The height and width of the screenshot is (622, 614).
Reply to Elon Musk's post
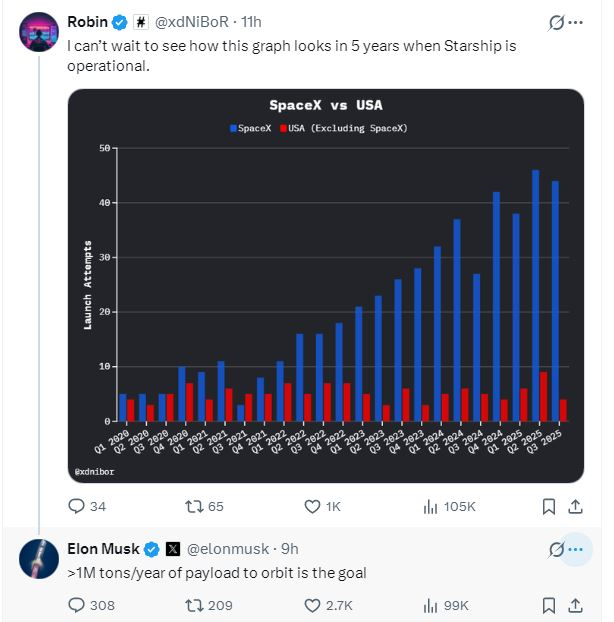(x=77, y=605)
